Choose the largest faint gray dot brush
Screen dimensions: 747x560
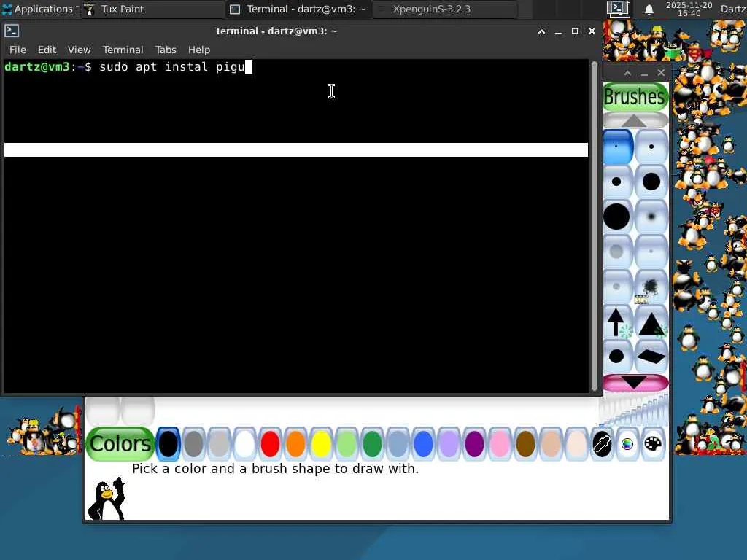[617, 252]
